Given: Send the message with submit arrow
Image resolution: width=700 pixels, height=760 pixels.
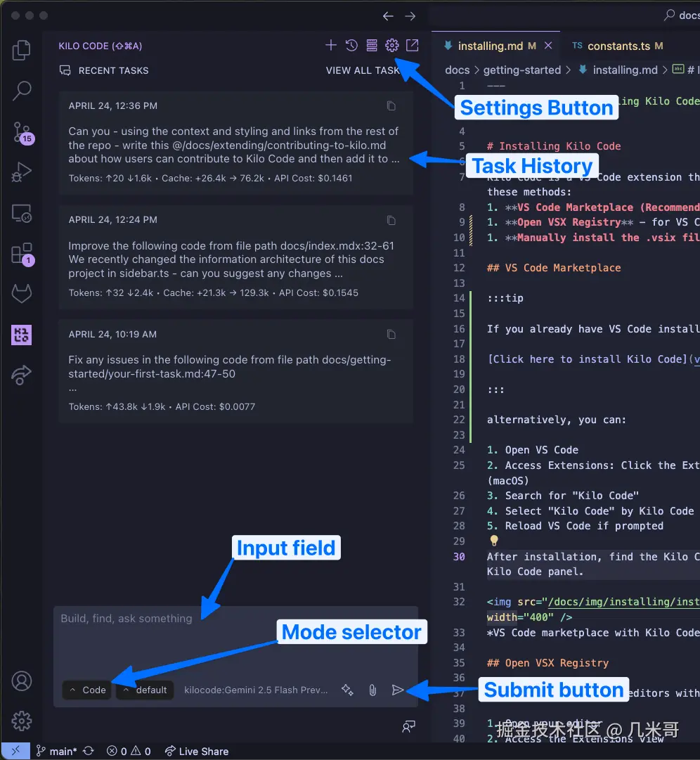Looking at the screenshot, I should point(398,690).
